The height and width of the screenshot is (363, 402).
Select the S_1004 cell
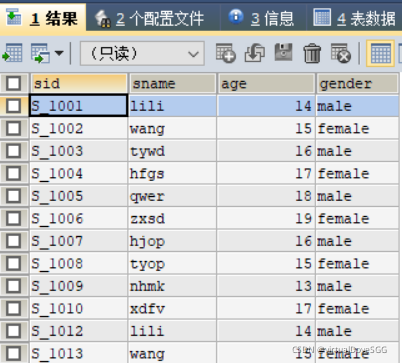pyautogui.click(x=79, y=173)
